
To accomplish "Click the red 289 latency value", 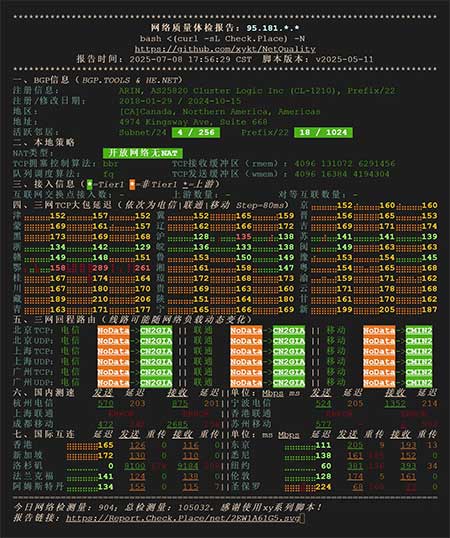I will tap(100, 268).
